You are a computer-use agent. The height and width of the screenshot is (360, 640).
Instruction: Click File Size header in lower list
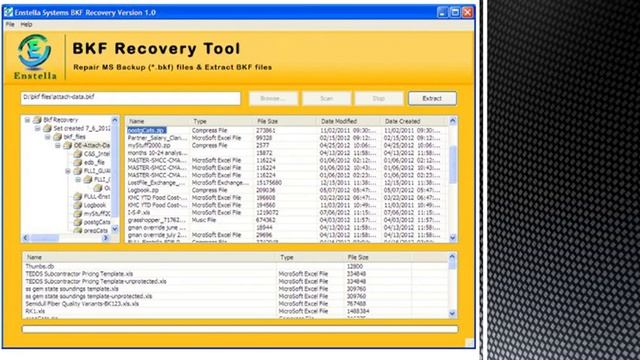[378, 258]
